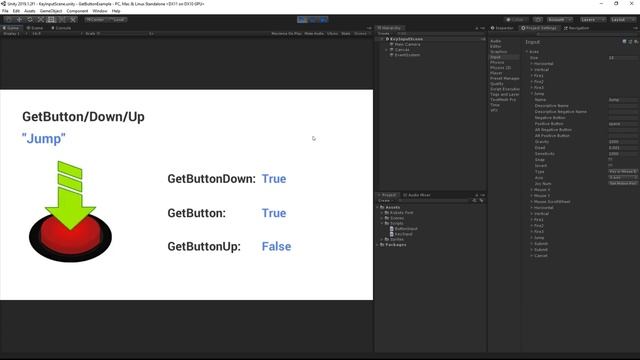Select the Hand tool in toolbar
The width and height of the screenshot is (640, 360).
tap(9, 20)
